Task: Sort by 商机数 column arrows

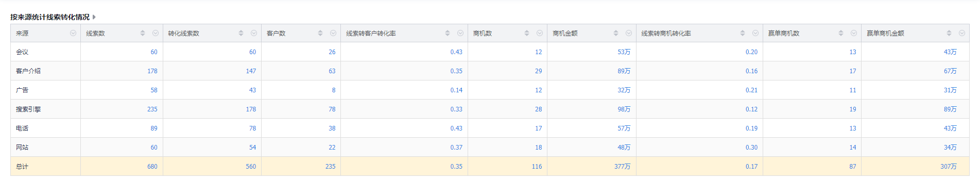Action: (x=527, y=33)
